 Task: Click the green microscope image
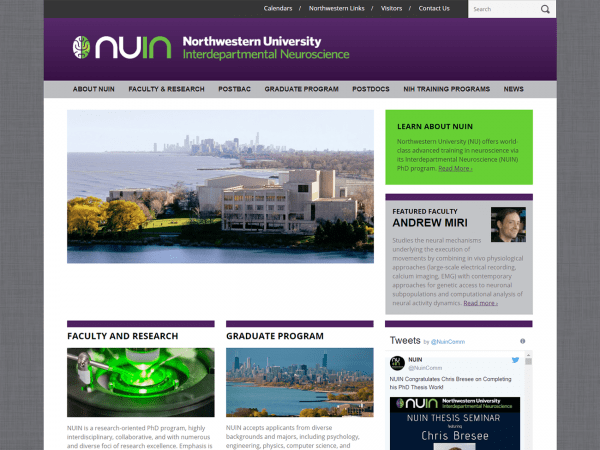tap(141, 382)
